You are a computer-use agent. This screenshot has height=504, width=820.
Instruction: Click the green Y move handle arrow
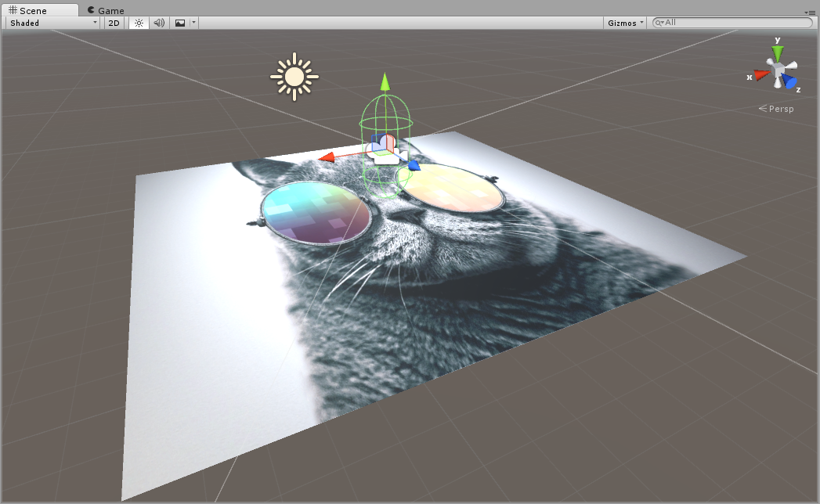coord(385,81)
